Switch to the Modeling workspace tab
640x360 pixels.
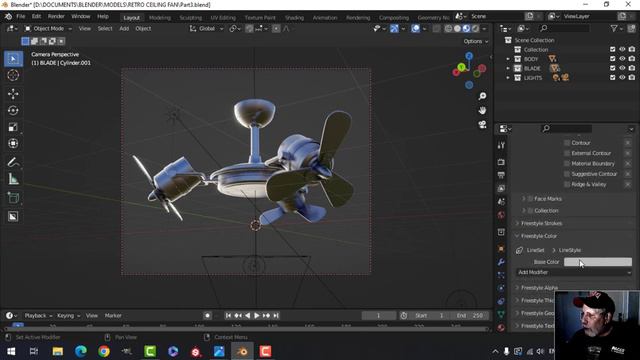[160, 18]
